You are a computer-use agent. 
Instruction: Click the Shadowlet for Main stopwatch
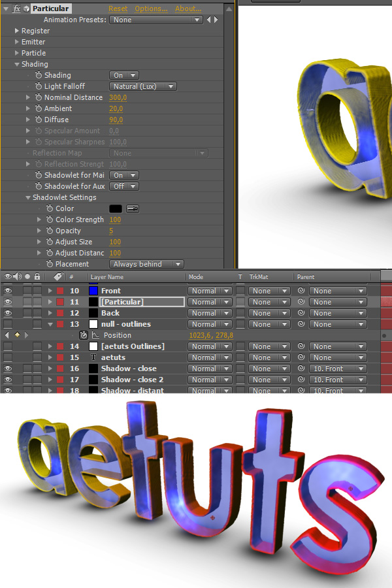[x=39, y=175]
